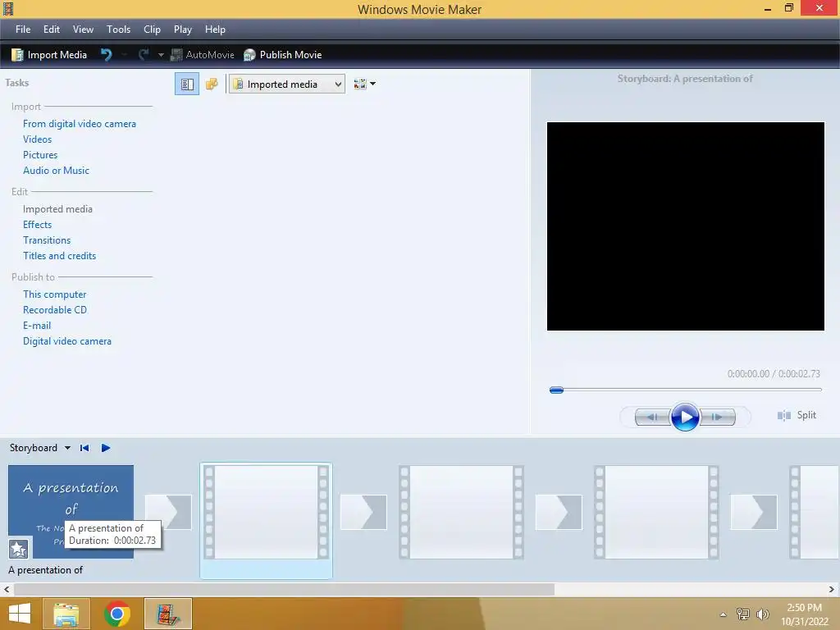
Task: Click the storyboard scroll left arrow
Action: coord(7,590)
